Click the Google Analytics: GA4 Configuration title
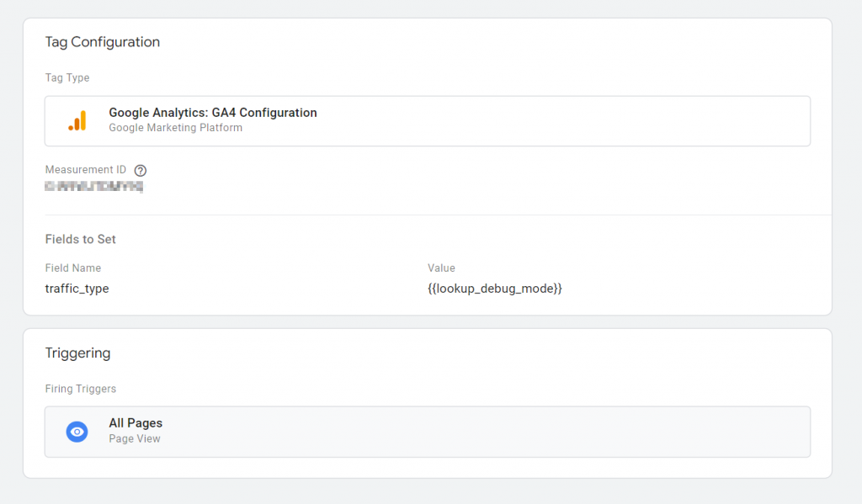Image resolution: width=862 pixels, height=504 pixels. pos(213,113)
